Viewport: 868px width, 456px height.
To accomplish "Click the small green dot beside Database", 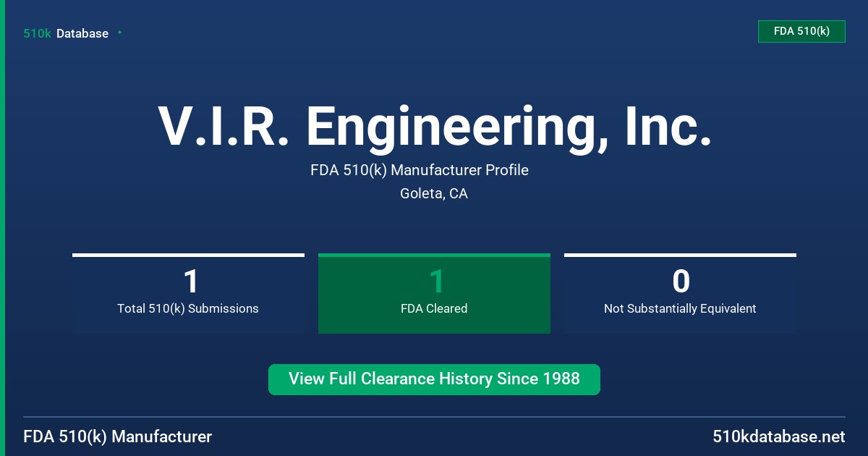I will tap(119, 33).
